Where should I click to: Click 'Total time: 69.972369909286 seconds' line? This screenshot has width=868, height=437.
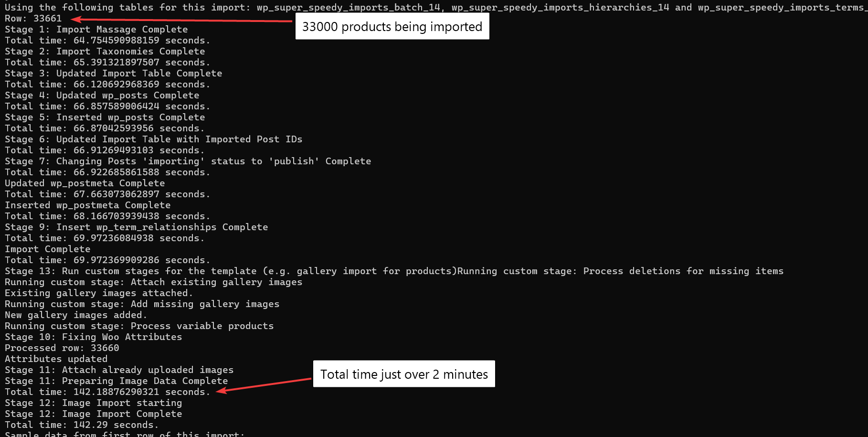pyautogui.click(x=108, y=260)
